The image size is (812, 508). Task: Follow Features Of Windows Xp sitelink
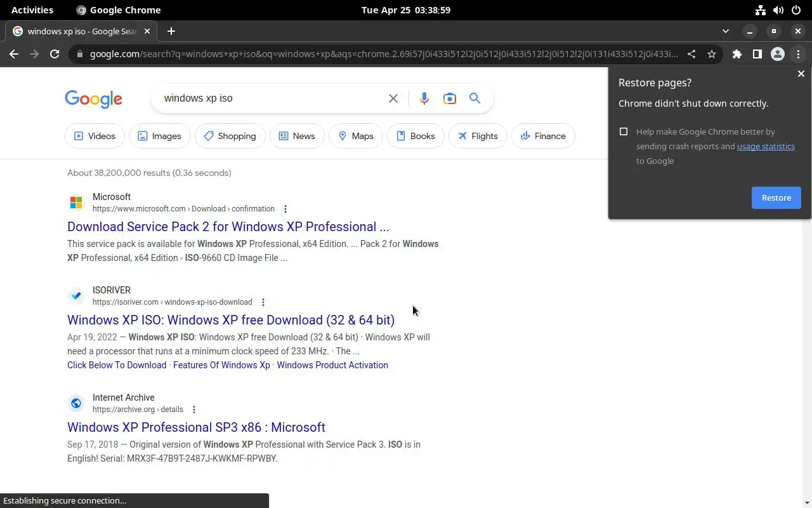(x=221, y=365)
